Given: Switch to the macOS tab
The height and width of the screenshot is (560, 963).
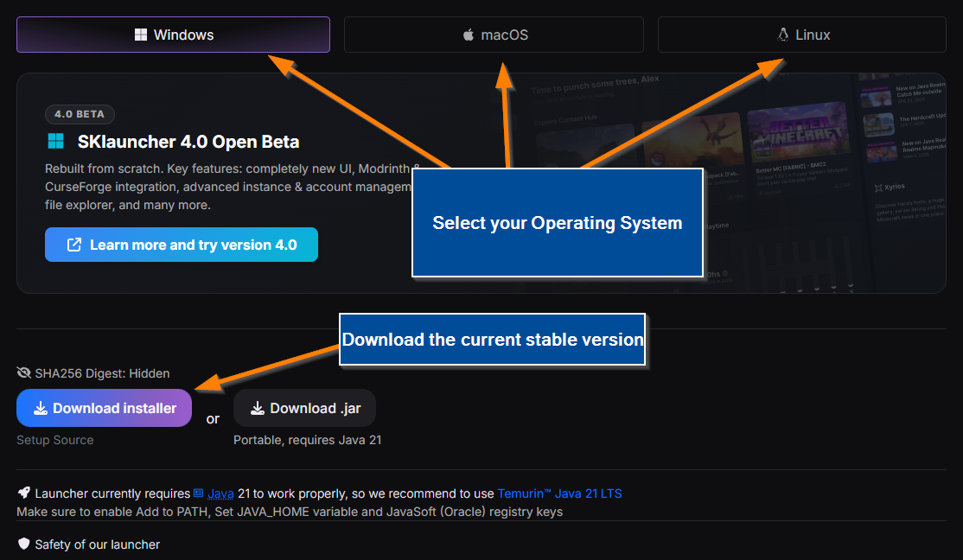Looking at the screenshot, I should [x=494, y=35].
